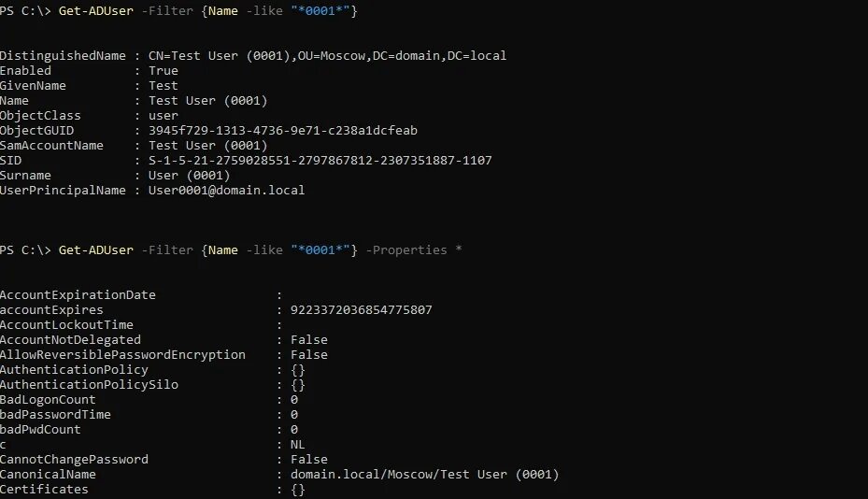868x499 pixels.
Task: Click the first Get-ADUser command text
Action: [x=95, y=10]
